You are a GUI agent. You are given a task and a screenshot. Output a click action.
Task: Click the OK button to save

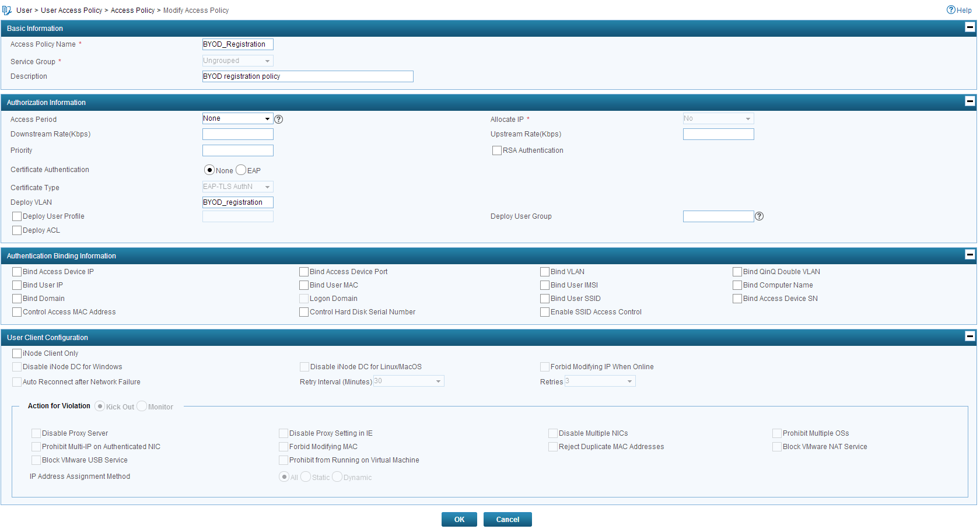pos(459,519)
